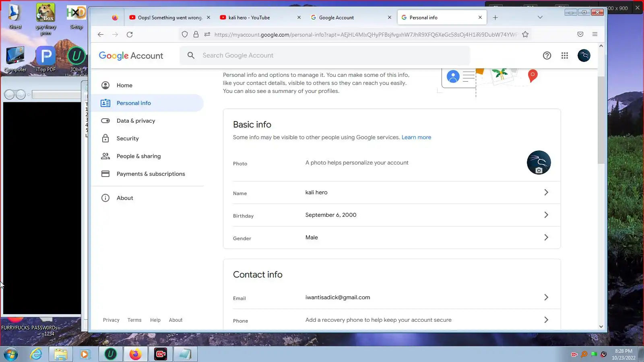This screenshot has width=644, height=362.
Task: Open the Privacy footer link
Action: (x=111, y=320)
